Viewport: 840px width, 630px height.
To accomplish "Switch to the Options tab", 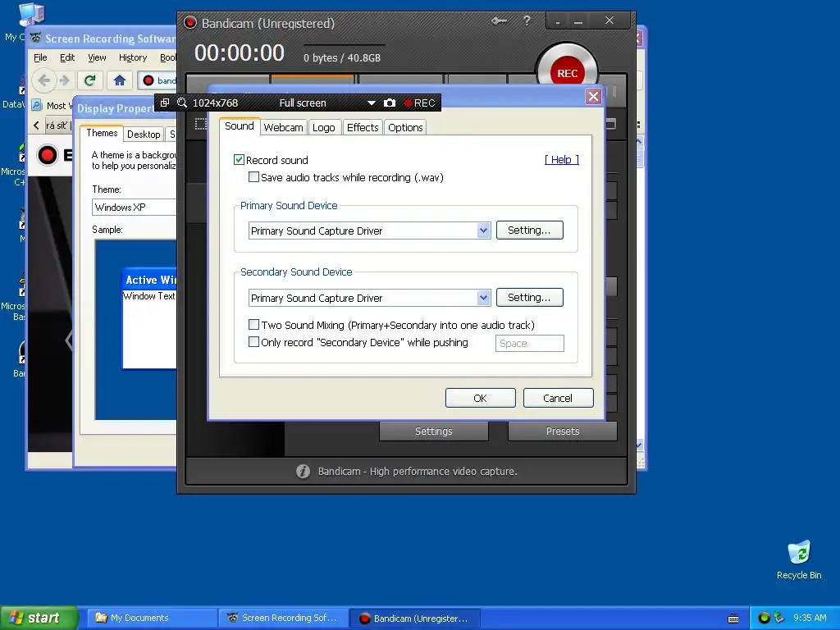I will tap(405, 127).
